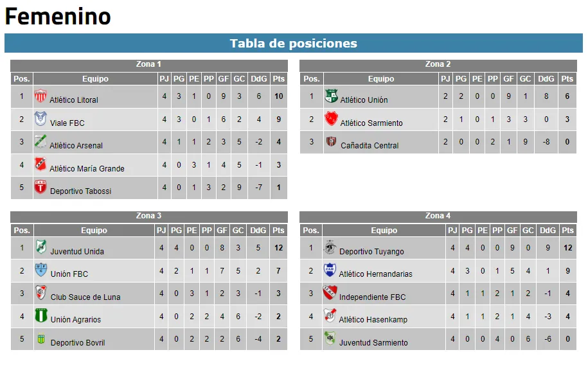Image resolution: width=588 pixels, height=368 pixels.
Task: Click the Deportivo Tabossi team crest
Action: [x=40, y=188]
